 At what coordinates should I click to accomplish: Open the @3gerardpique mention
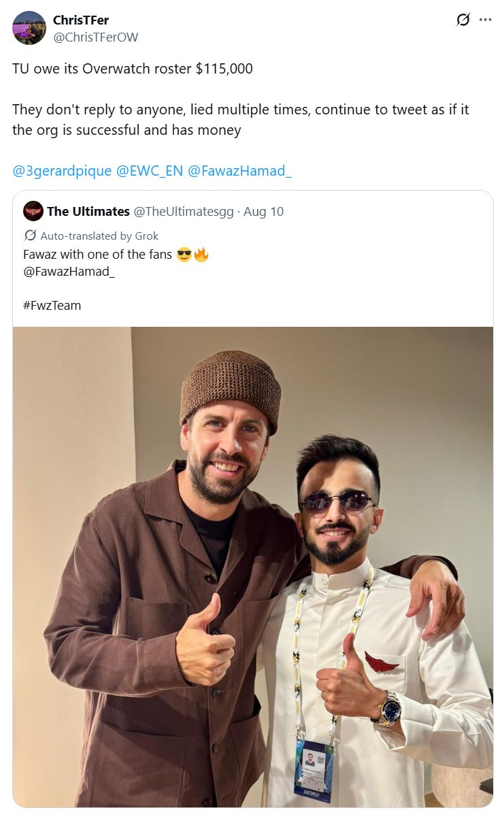[62, 170]
